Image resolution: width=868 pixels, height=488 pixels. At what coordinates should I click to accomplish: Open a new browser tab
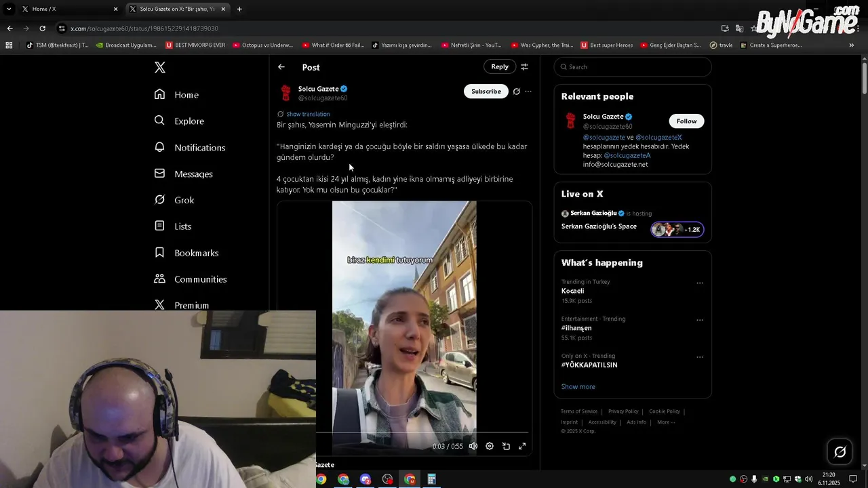tap(239, 9)
